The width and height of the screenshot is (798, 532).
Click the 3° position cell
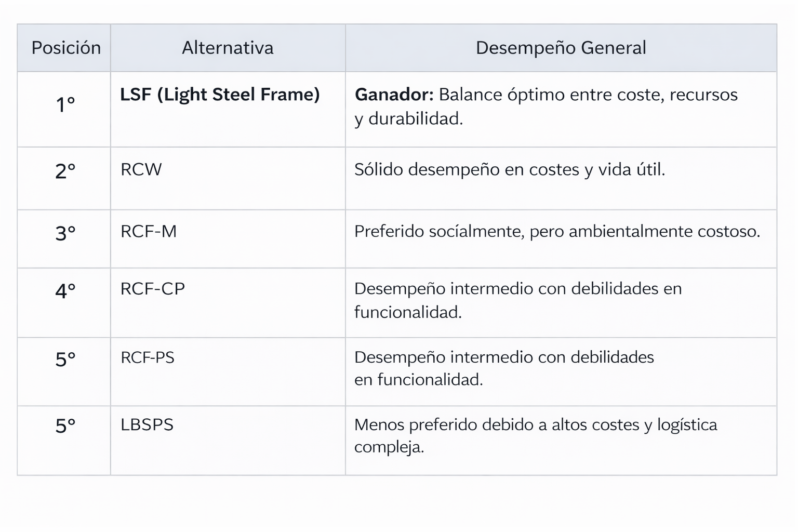[65, 233]
